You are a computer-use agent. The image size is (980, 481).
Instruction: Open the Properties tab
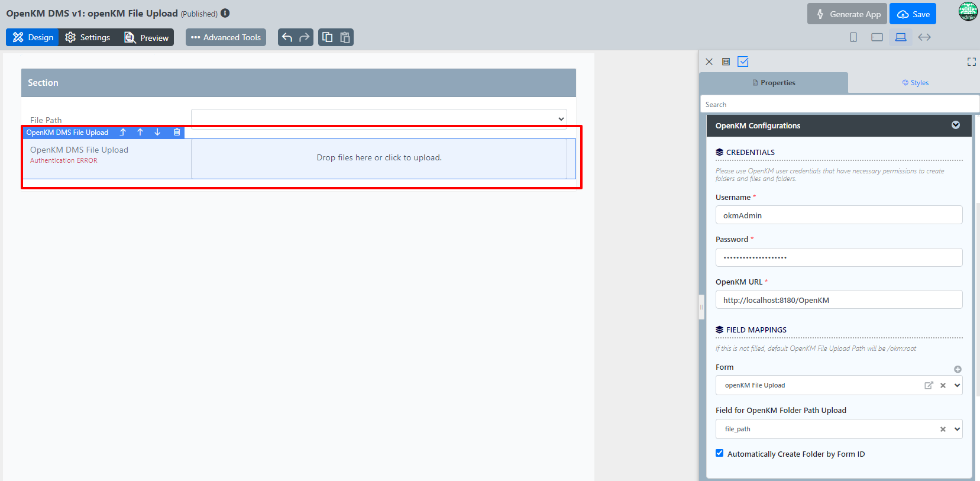774,83
